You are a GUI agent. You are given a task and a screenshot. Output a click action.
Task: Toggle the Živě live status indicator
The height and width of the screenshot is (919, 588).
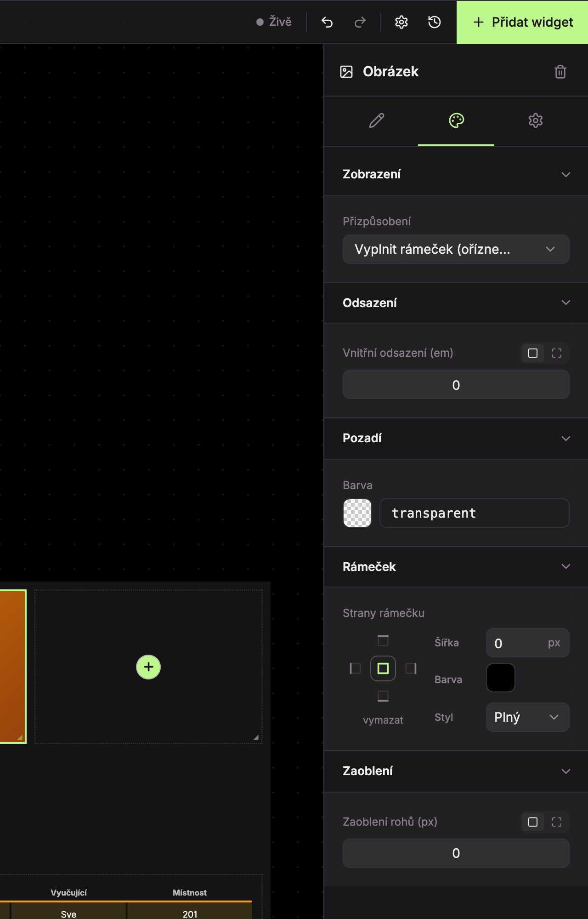(x=274, y=22)
